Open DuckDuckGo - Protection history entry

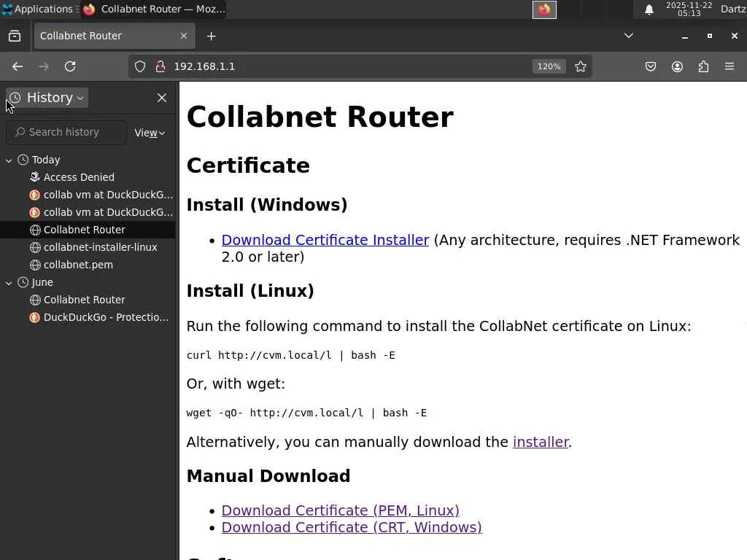(x=88, y=317)
